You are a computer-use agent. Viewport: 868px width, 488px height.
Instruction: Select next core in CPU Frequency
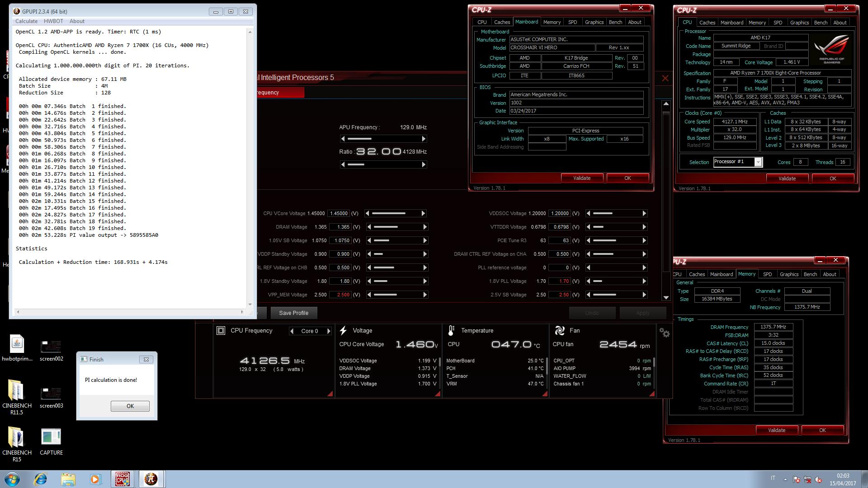(329, 331)
